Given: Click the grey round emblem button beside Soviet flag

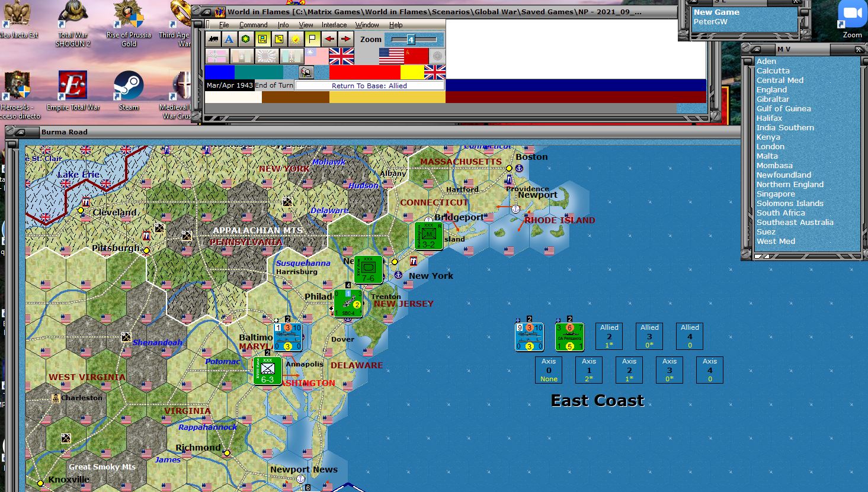Looking at the screenshot, I should (437, 56).
